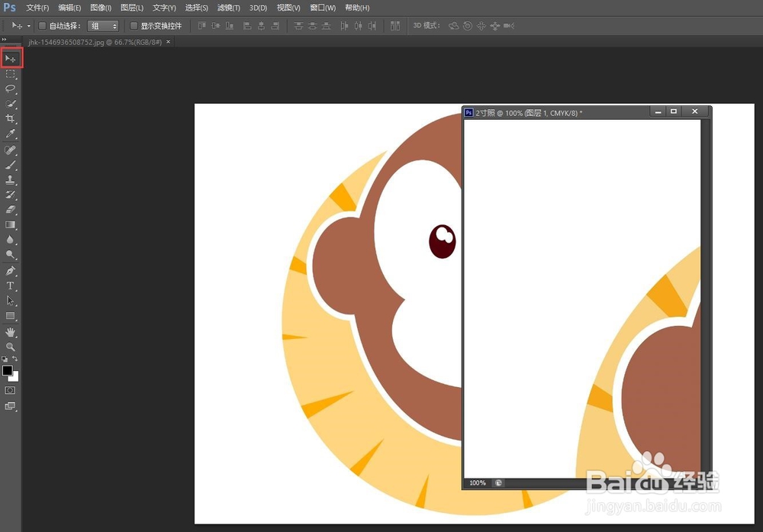
Task: Open the 编辑(E) menu
Action: (69, 8)
